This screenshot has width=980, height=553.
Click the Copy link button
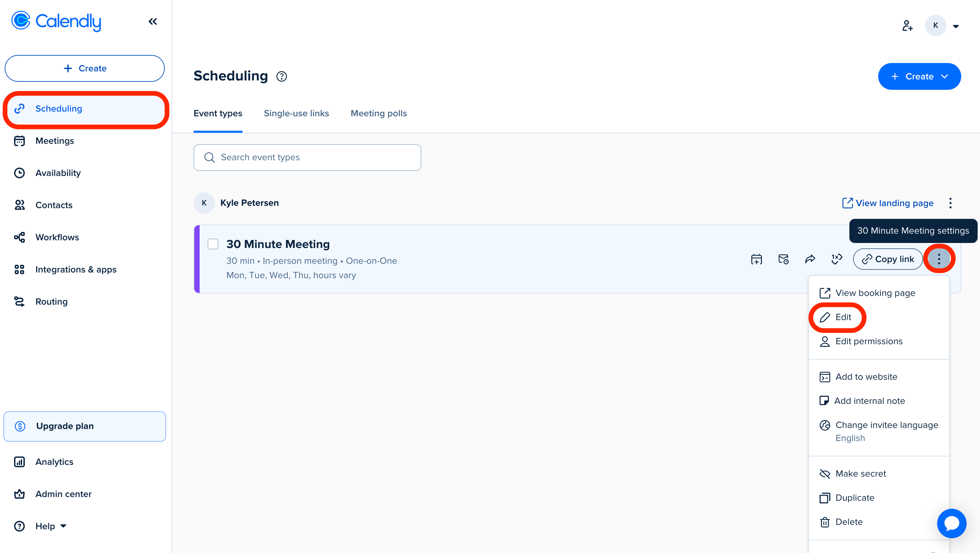pos(888,259)
